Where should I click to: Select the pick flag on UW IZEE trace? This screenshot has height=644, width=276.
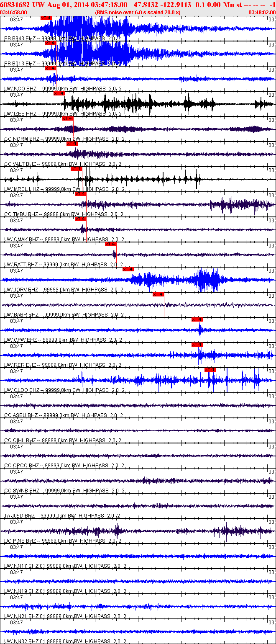(59, 93)
